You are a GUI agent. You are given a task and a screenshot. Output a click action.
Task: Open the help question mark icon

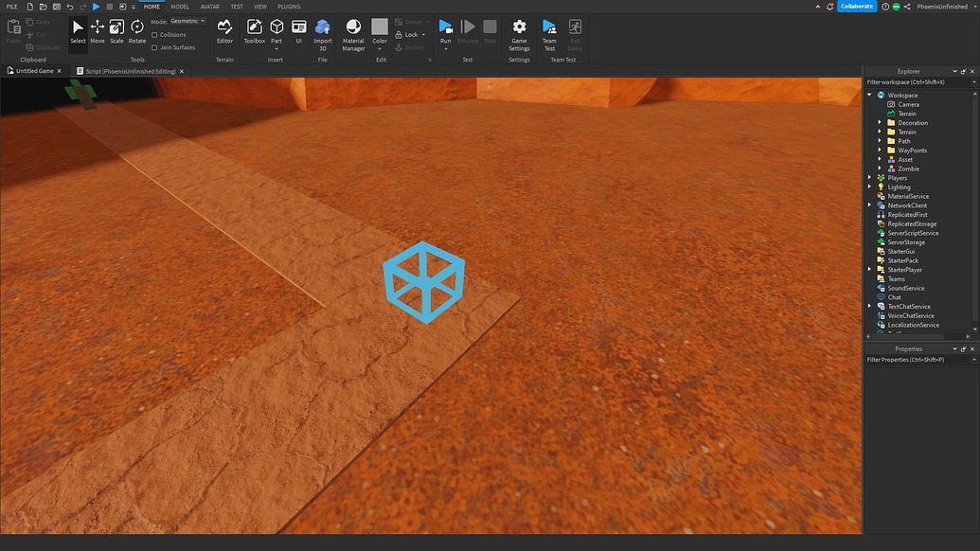(x=885, y=7)
